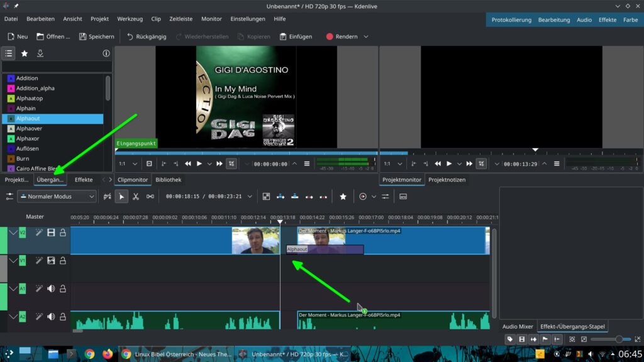Hide video on track V2

[51, 233]
